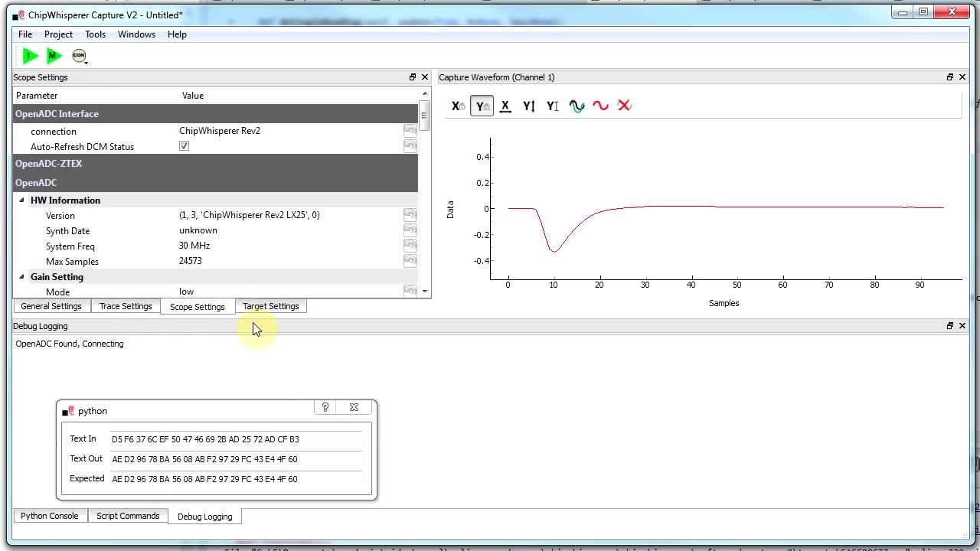The image size is (980, 551).
Task: Toggle the Auto-Refresh DCM Status checkbox
Action: 184,146
